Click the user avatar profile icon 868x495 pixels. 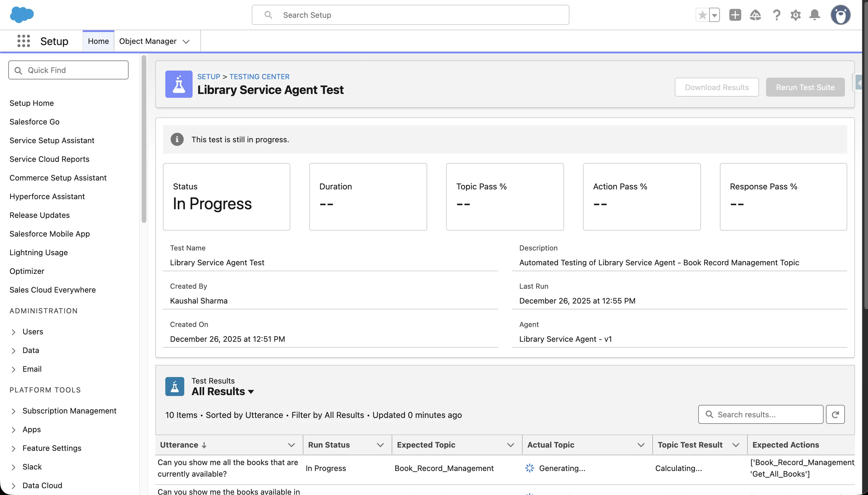coord(840,15)
